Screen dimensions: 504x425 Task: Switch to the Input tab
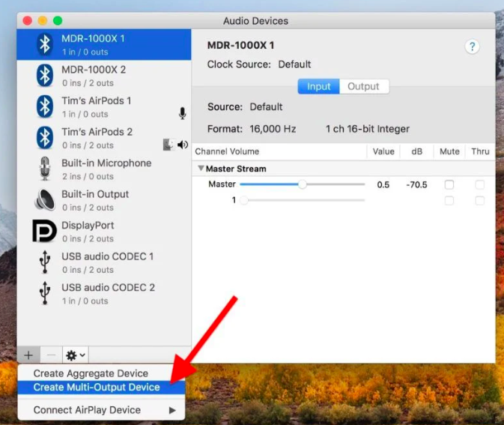point(318,86)
